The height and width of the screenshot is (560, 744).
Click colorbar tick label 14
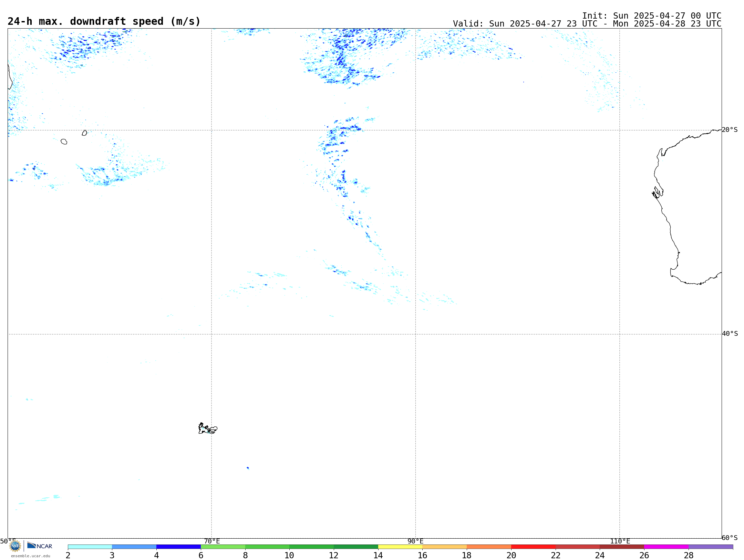[x=378, y=556]
